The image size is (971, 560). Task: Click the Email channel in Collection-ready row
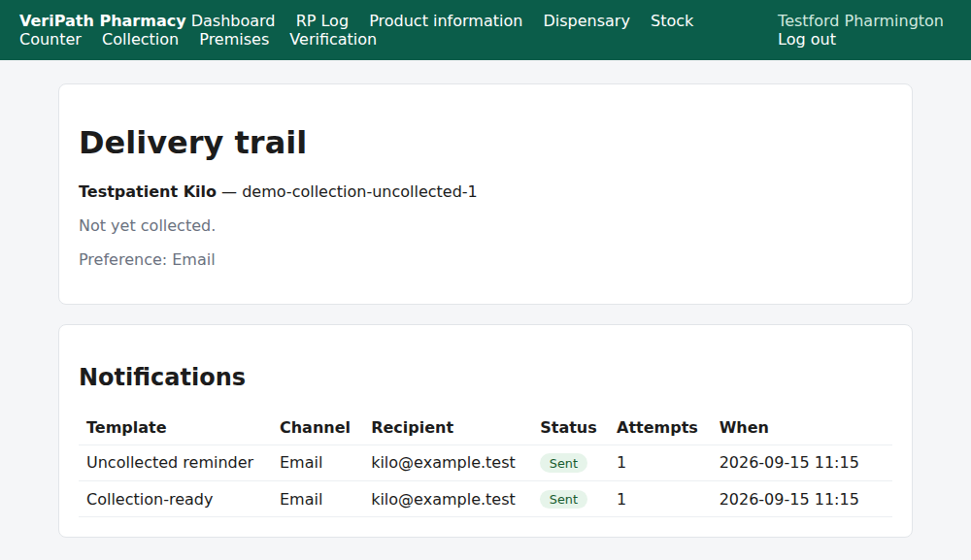[301, 500]
